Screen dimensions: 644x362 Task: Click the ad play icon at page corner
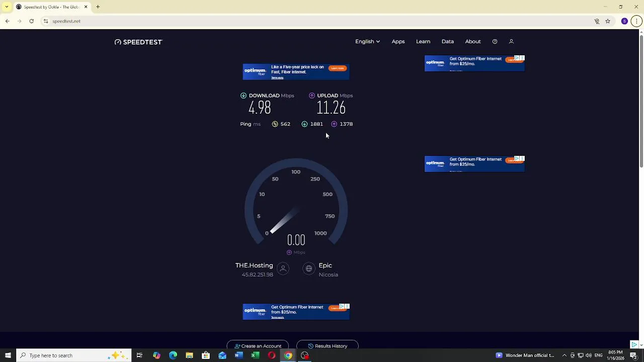pyautogui.click(x=634, y=345)
